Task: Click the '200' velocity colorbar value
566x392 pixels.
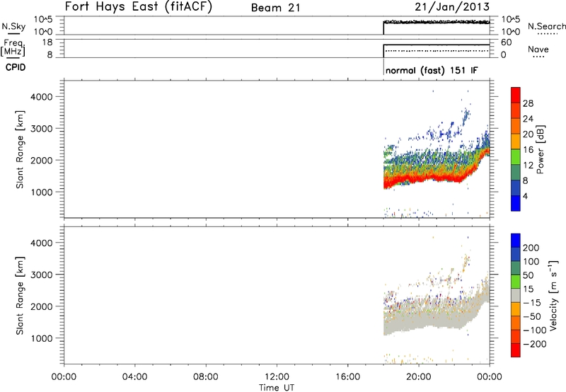Action: tap(531, 248)
